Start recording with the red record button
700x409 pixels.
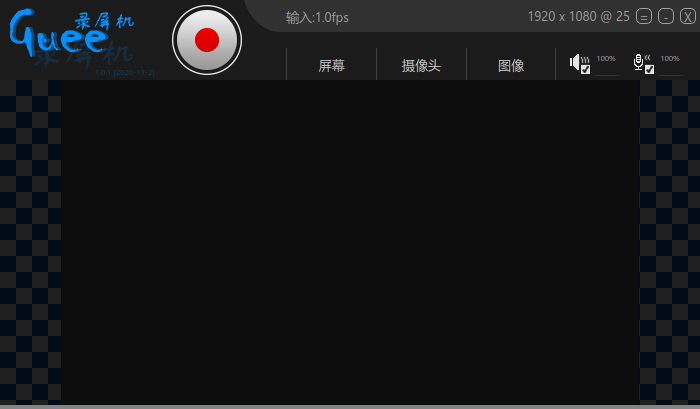(x=207, y=40)
